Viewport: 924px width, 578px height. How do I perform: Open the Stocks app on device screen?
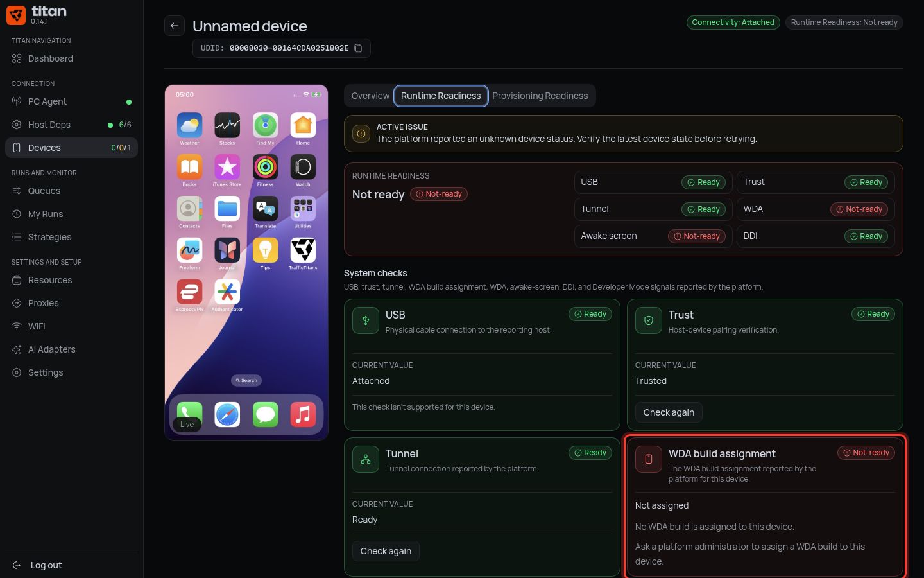[227, 125]
